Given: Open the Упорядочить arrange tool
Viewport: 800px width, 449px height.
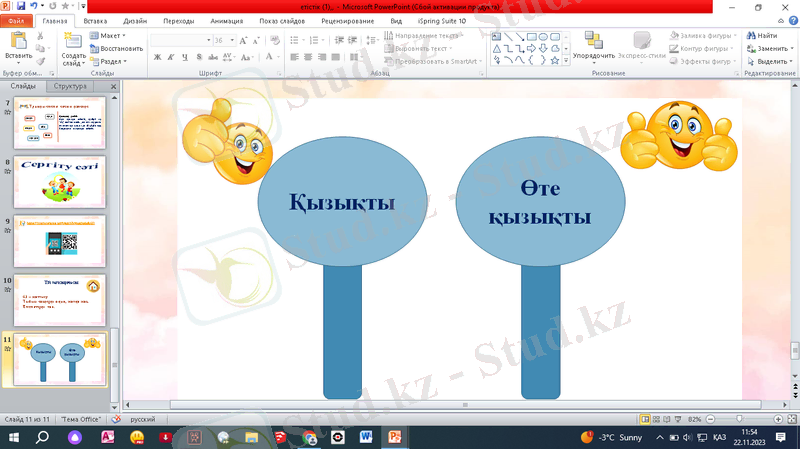Looking at the screenshot, I should click(x=594, y=45).
